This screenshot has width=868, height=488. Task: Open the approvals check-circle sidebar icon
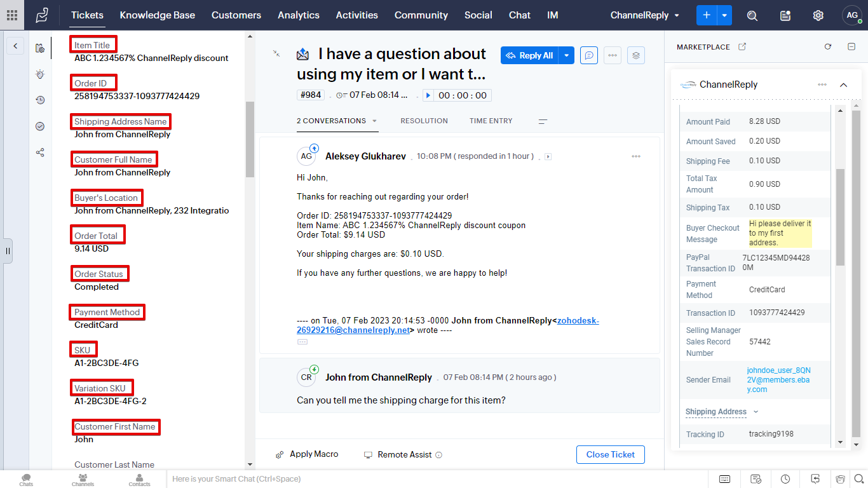pos(40,126)
